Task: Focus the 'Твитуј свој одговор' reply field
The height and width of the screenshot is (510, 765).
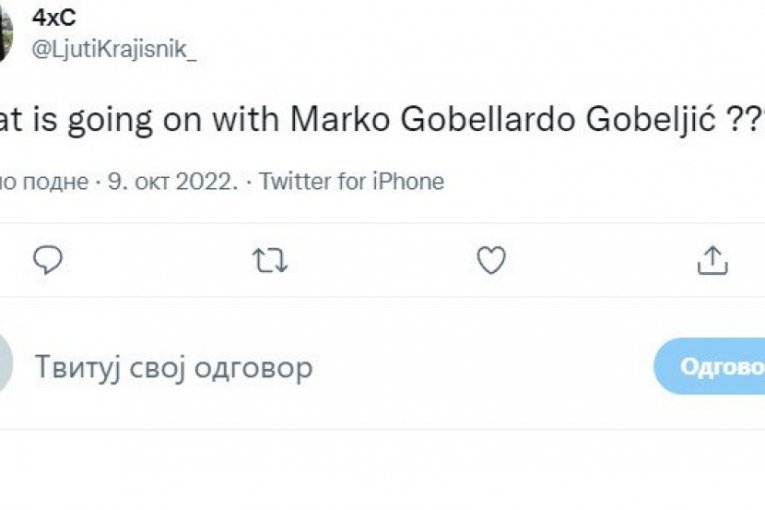Action: (x=300, y=368)
